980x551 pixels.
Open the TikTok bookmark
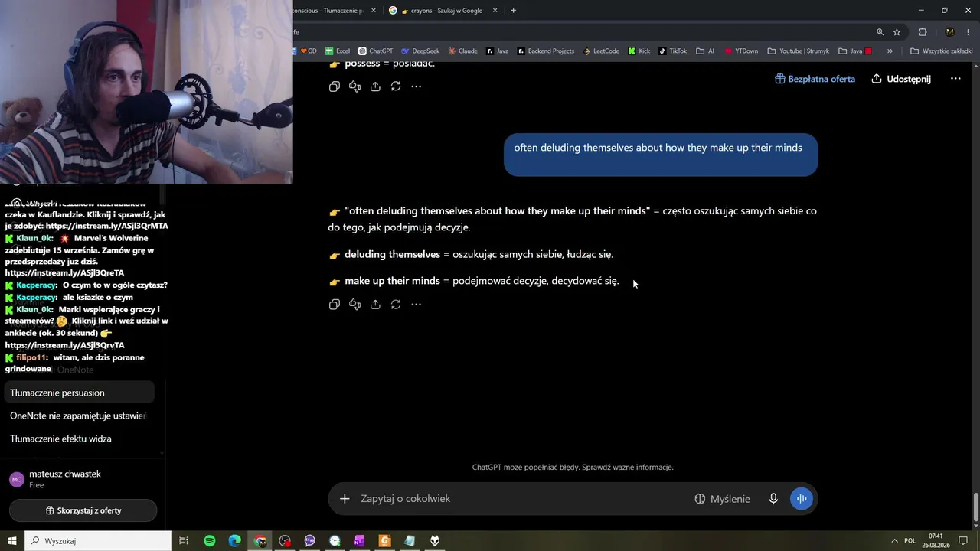click(673, 51)
